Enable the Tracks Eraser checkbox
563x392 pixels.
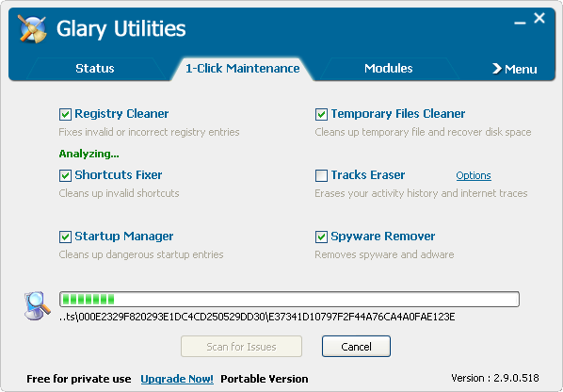321,176
